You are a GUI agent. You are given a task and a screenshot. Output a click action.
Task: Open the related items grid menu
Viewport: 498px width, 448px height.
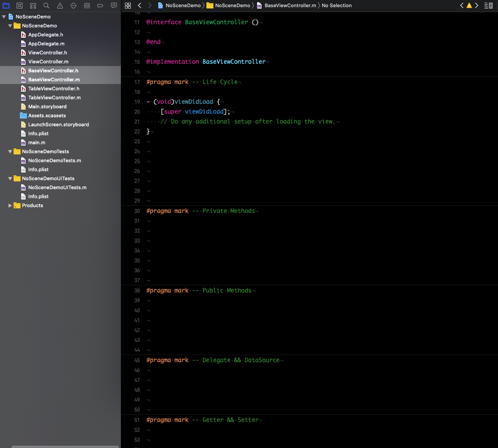click(x=128, y=5)
